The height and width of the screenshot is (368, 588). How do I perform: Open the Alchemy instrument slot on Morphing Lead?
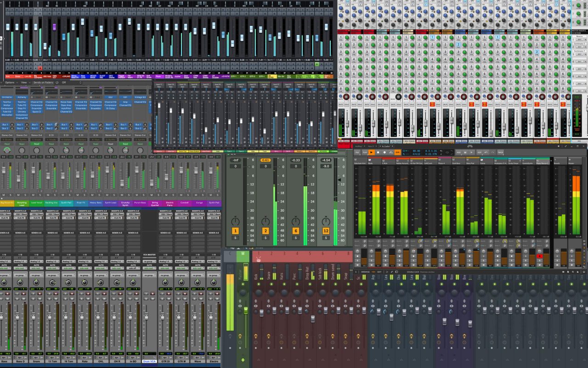point(22,97)
